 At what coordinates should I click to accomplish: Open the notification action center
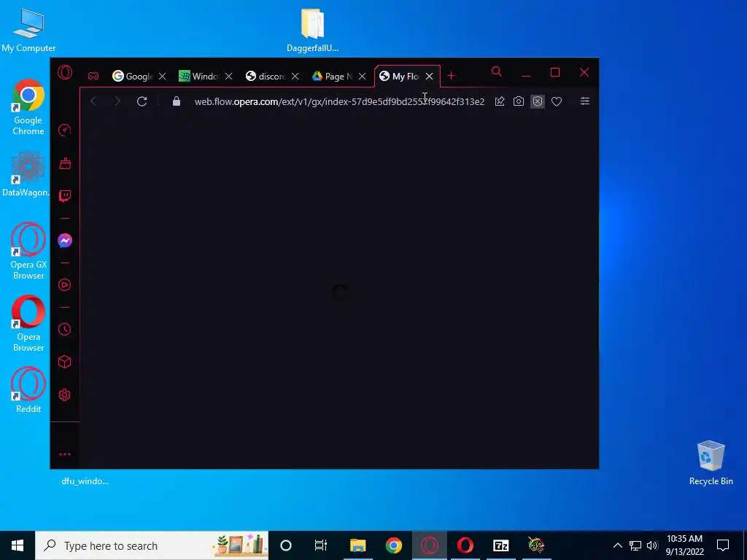tap(723, 545)
